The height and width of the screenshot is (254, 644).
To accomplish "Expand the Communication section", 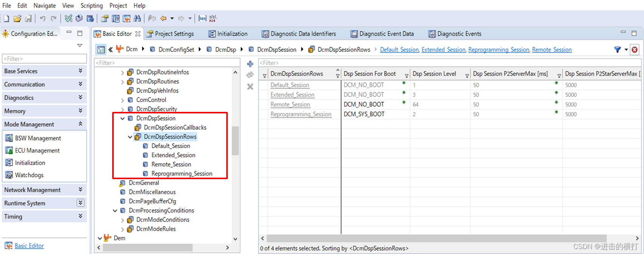I will coord(80,84).
